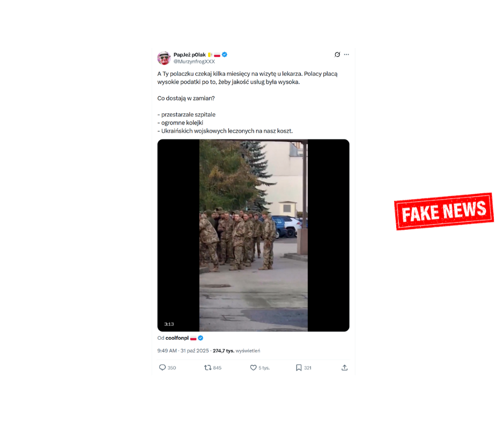Open the coolfonpl source account link
Viewport: 504px width, 423px height.
point(177,338)
